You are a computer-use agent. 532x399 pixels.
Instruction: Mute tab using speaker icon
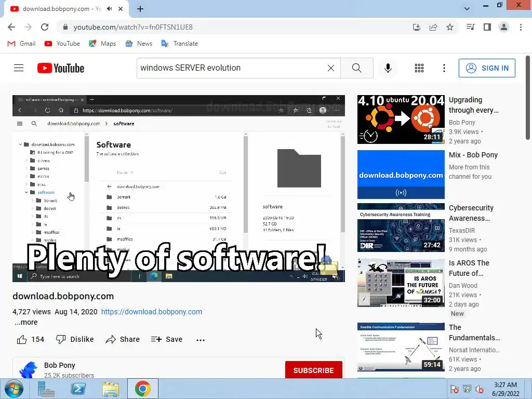(109, 9)
